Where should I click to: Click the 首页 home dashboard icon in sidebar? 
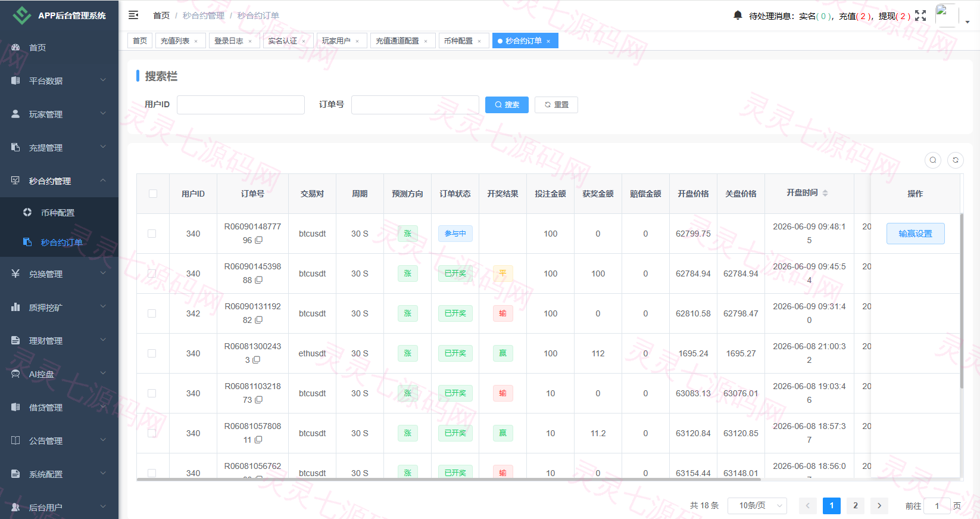tap(15, 48)
